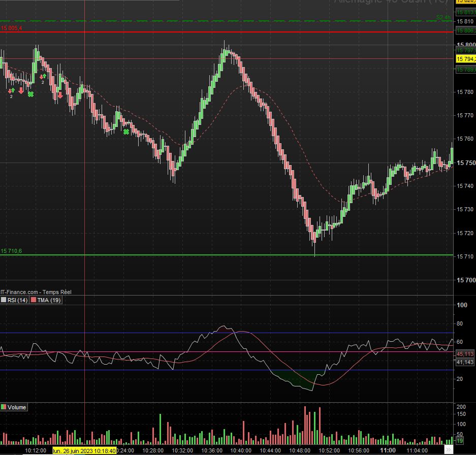Click the large red arrow left of first green cross
Screen dimensions: 476x455
point(21,90)
